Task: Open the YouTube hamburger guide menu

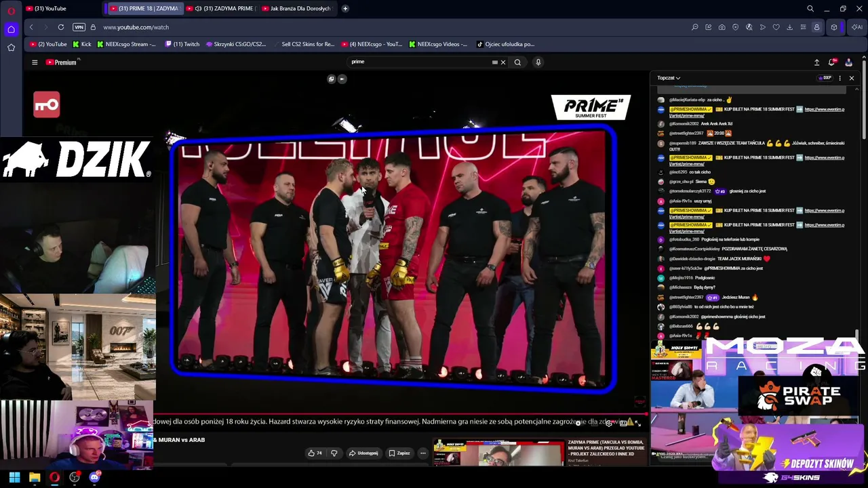Action: click(35, 62)
